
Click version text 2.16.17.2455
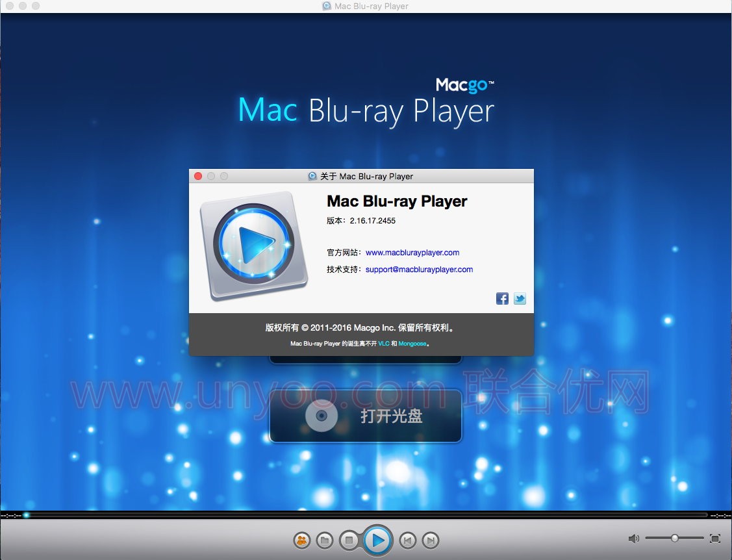(373, 221)
